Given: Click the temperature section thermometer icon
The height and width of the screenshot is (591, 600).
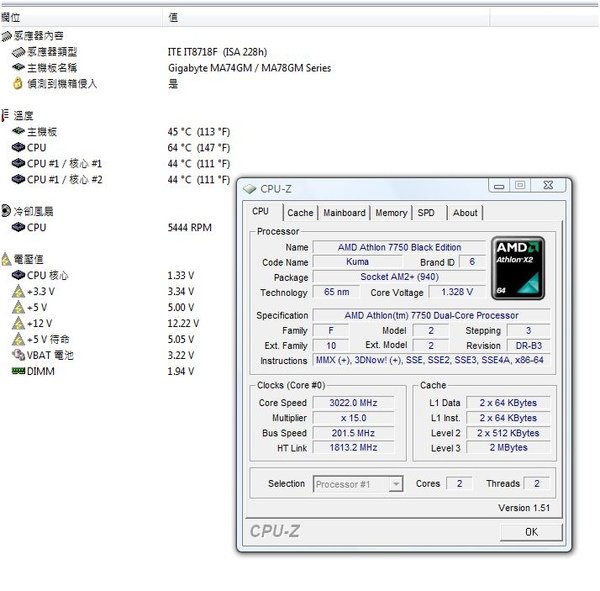Looking at the screenshot, I should point(5,115).
